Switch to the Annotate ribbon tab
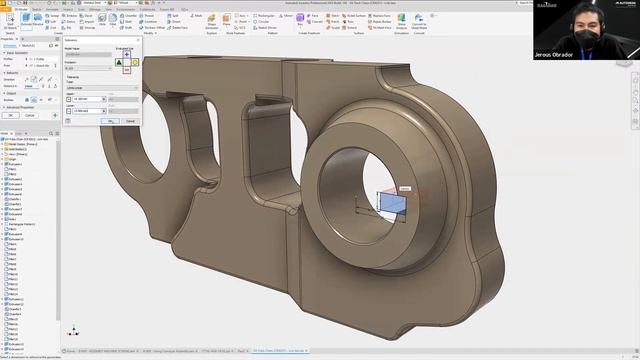The image size is (640, 360). 52,9
